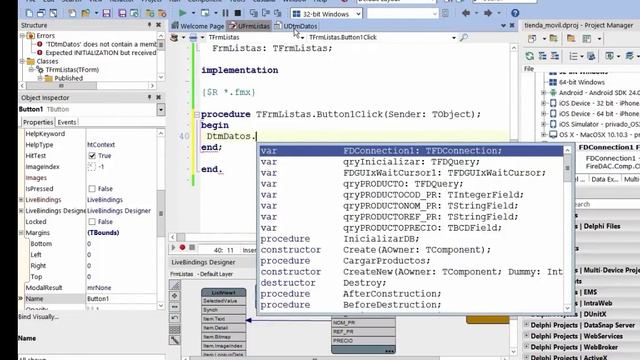This screenshot has height=360, width=640.
Task: Click the view layout grid icon in the Project Manager
Action: [587, 39]
